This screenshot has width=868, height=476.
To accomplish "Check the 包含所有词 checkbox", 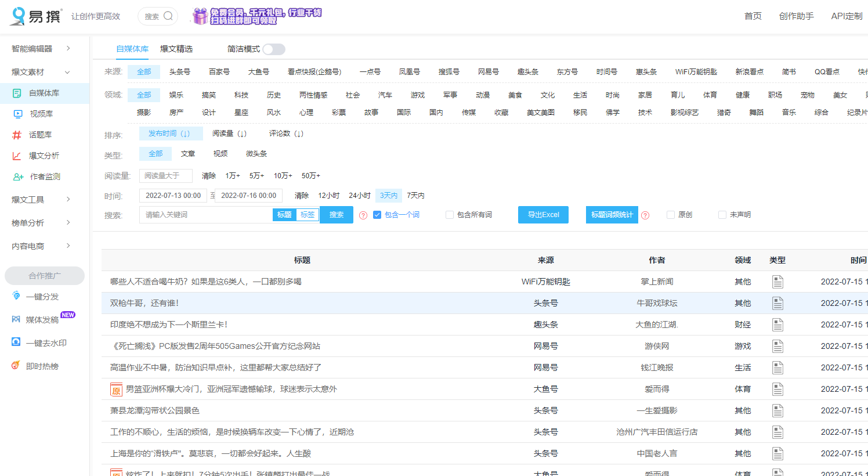I will click(450, 215).
